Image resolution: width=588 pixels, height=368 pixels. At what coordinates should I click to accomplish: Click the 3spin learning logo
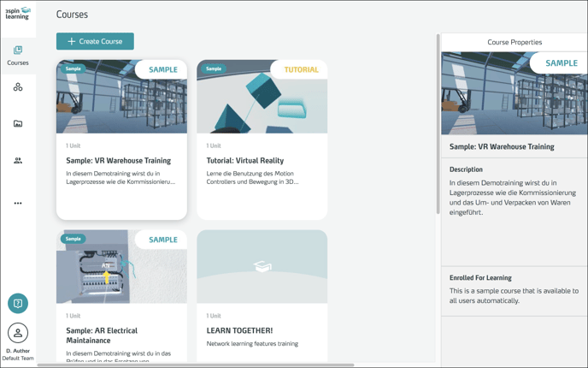coord(18,13)
